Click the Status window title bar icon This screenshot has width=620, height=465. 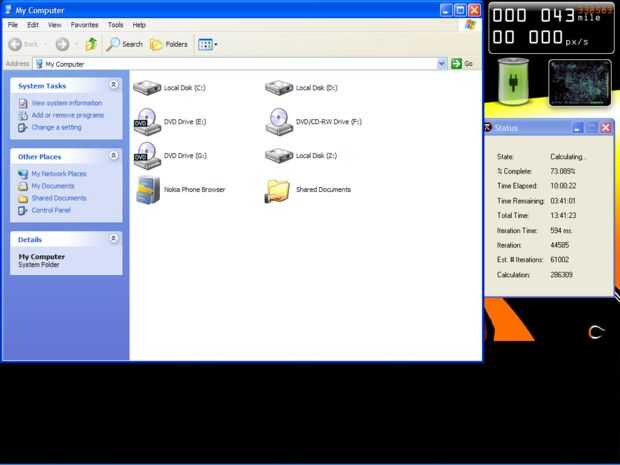pyautogui.click(x=488, y=127)
